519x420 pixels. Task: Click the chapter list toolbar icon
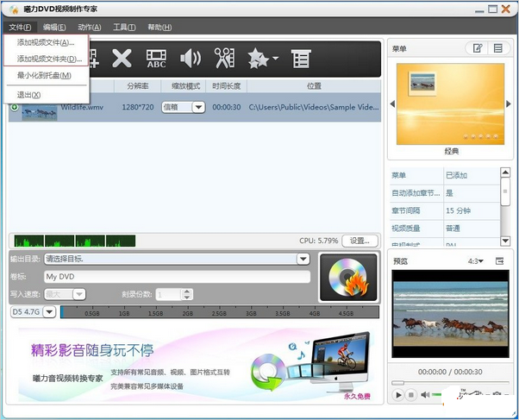tap(301, 59)
